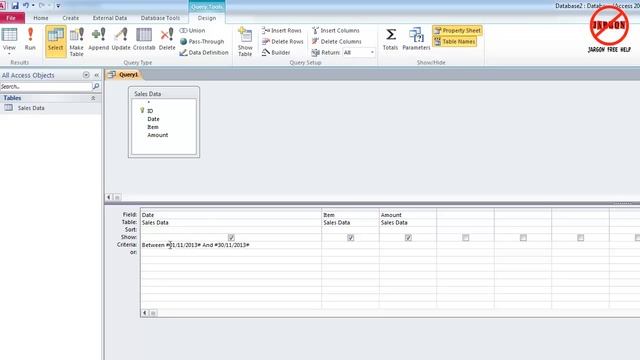Image resolution: width=640 pixels, height=360 pixels.
Task: Uncheck Show for the Date column
Action: pos(231,238)
